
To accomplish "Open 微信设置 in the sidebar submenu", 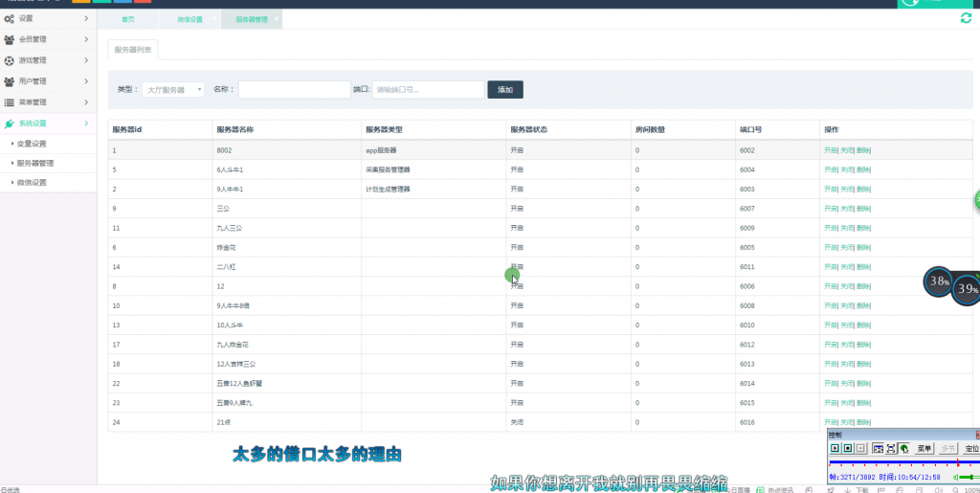I will click(x=32, y=183).
